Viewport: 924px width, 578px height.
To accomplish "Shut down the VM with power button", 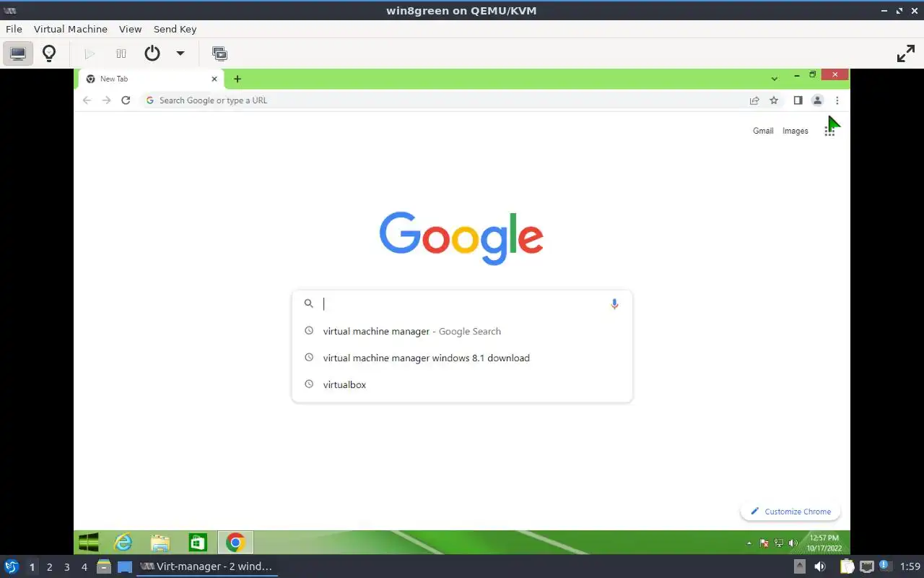I will (152, 53).
